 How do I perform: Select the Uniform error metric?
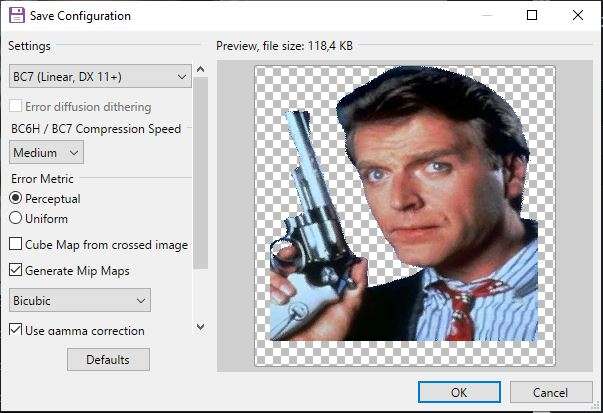point(15,218)
